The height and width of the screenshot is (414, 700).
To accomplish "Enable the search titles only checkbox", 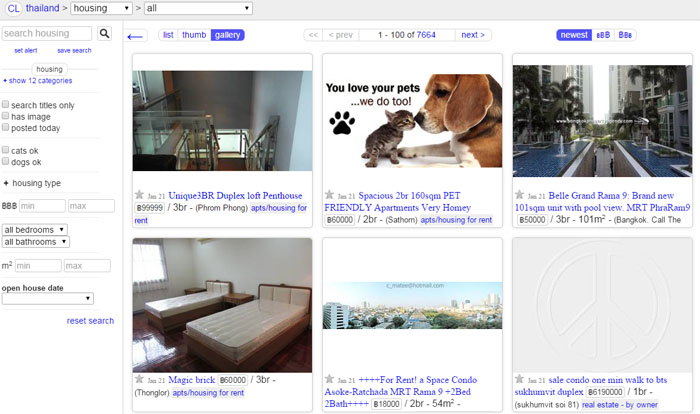I will [x=6, y=105].
